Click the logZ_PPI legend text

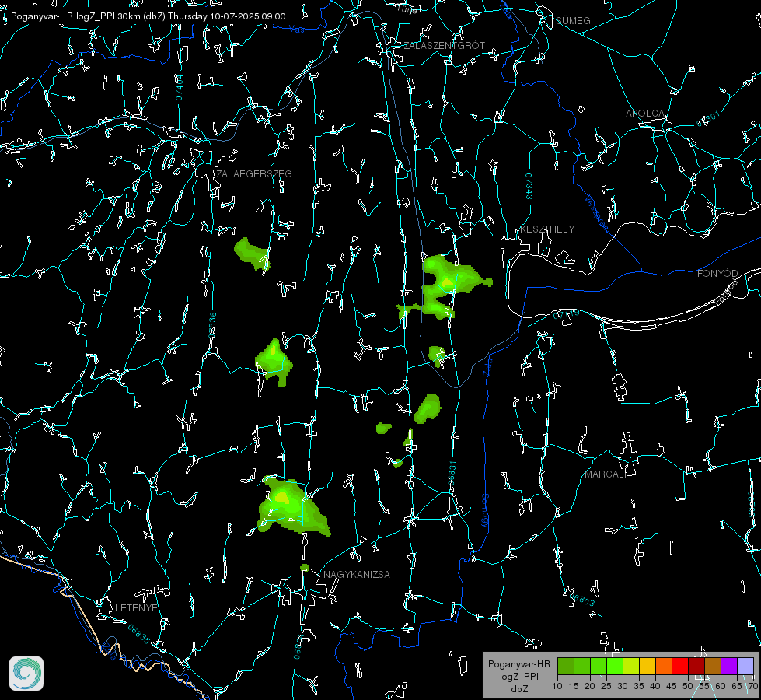(518, 676)
